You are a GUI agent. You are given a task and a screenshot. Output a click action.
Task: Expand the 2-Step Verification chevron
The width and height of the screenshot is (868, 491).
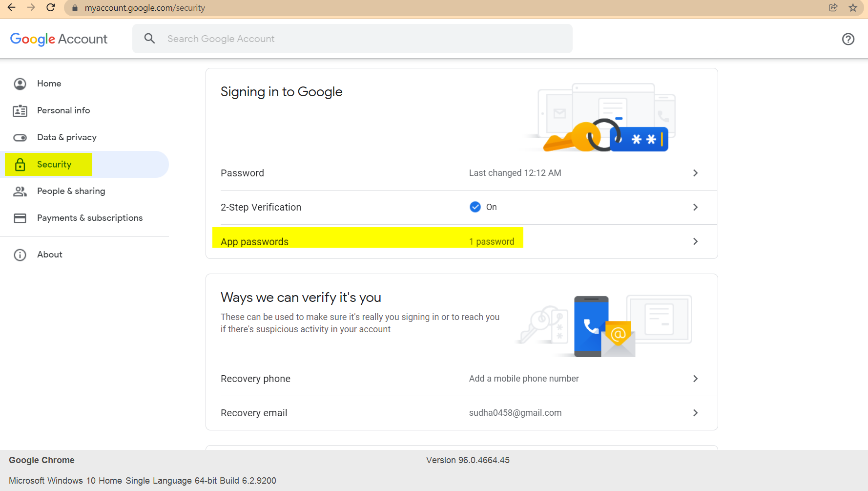click(x=695, y=207)
